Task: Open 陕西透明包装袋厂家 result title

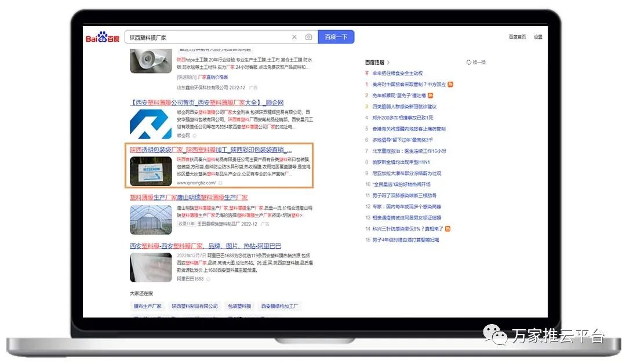Action: tap(210, 150)
